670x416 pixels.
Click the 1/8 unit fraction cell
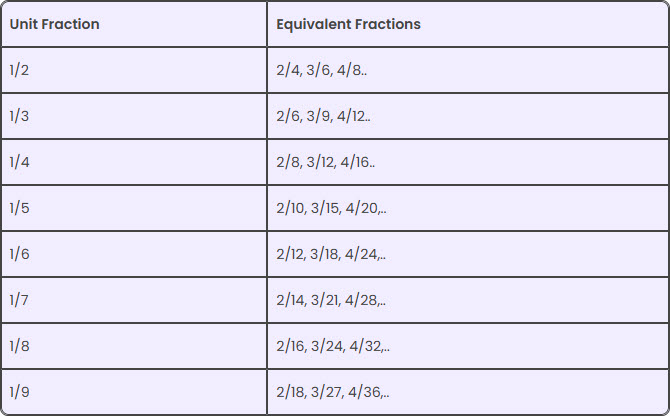(x=20, y=346)
